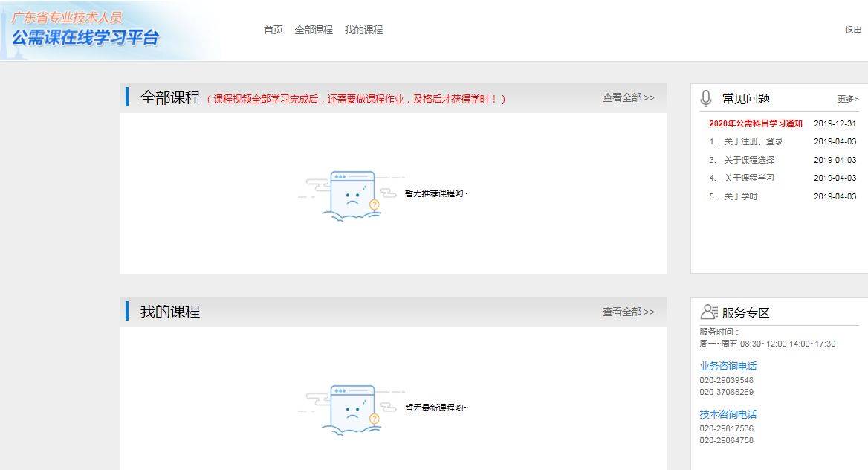Switch to the 首页 menu item

tap(272, 30)
